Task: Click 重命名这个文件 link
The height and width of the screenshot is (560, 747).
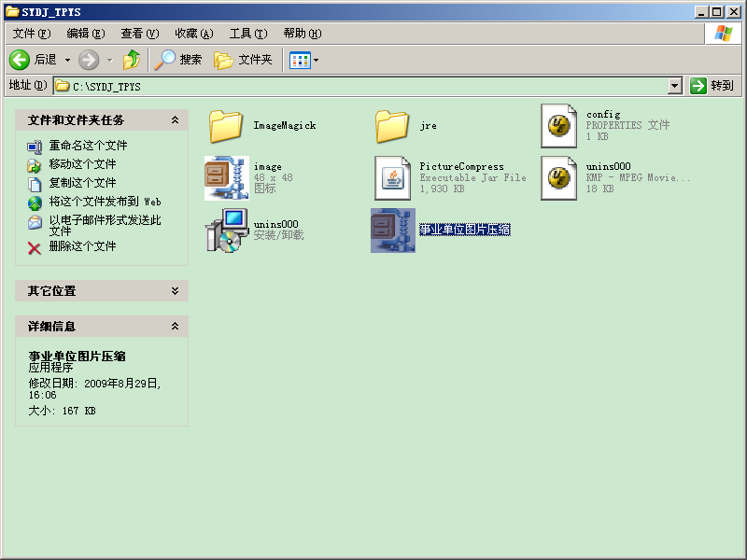Action: pyautogui.click(x=88, y=146)
